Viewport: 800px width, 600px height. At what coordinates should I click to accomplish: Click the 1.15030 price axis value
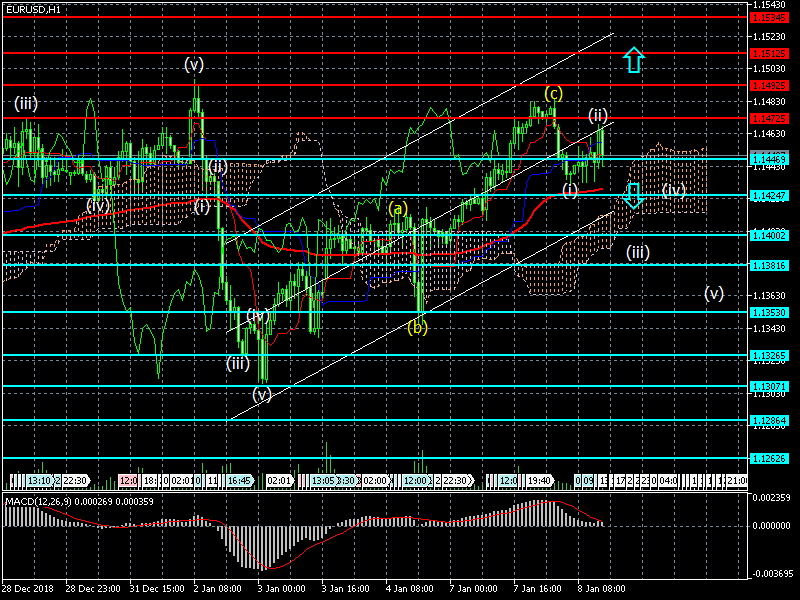(x=769, y=69)
